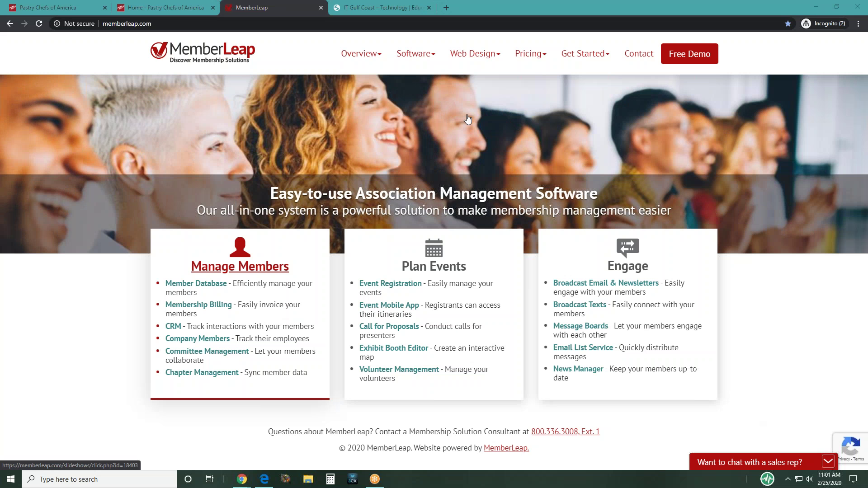
Task: Show hidden tray icons chevron
Action: [788, 479]
